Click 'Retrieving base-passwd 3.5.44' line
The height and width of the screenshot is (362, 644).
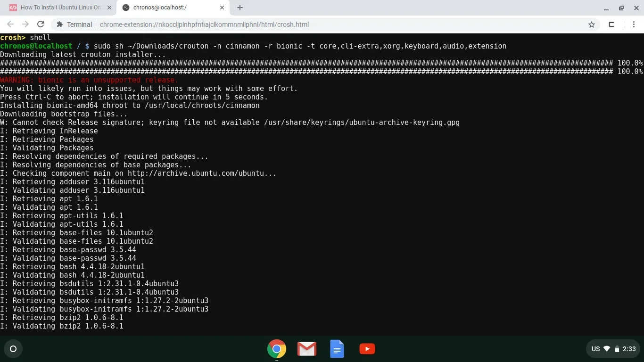68,250
